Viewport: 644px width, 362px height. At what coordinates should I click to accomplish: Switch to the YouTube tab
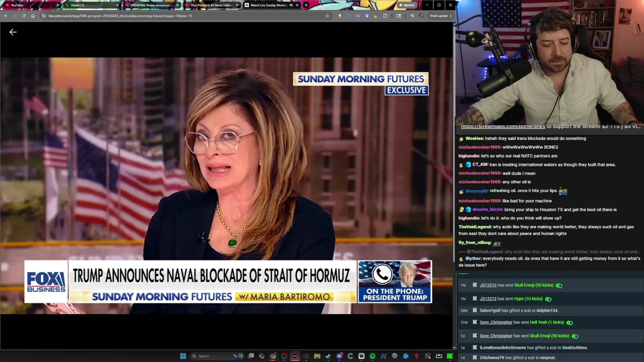(31, 5)
